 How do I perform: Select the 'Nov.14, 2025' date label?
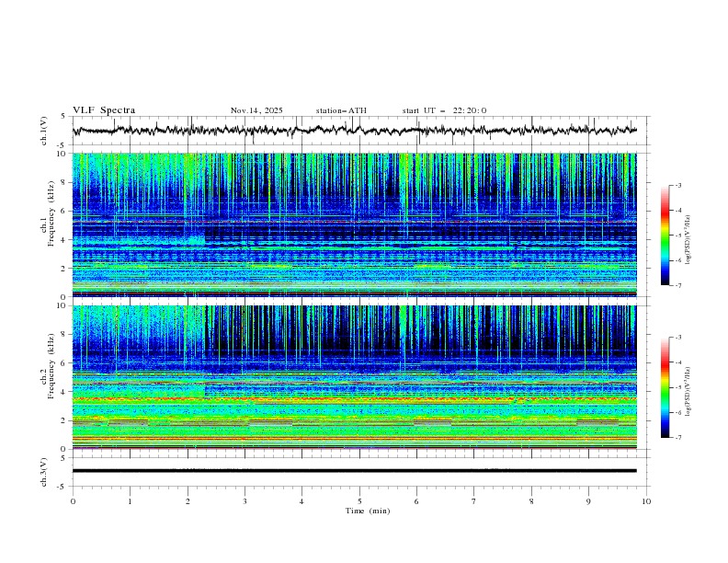pyautogui.click(x=256, y=110)
